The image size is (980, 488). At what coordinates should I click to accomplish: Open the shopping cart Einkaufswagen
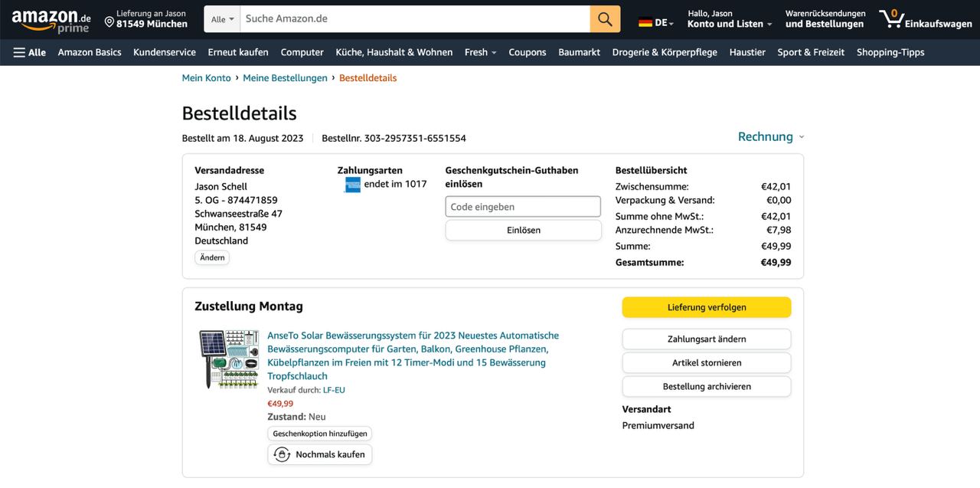[925, 19]
